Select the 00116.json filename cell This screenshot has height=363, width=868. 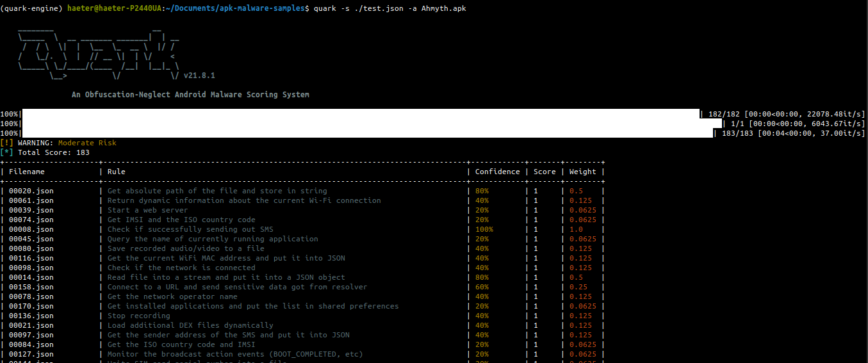click(x=31, y=258)
